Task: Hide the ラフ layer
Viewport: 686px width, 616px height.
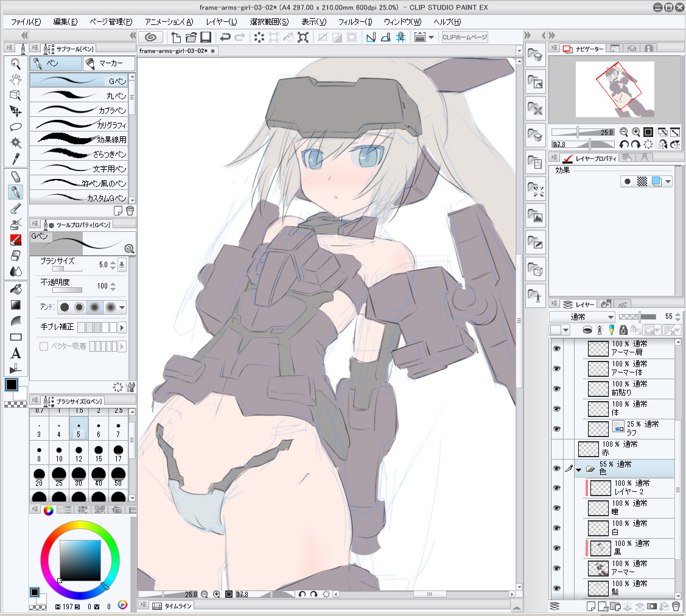Action: (556, 429)
